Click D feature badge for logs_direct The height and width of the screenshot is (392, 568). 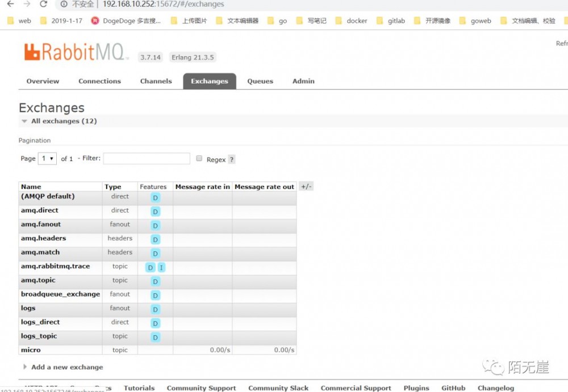(156, 323)
